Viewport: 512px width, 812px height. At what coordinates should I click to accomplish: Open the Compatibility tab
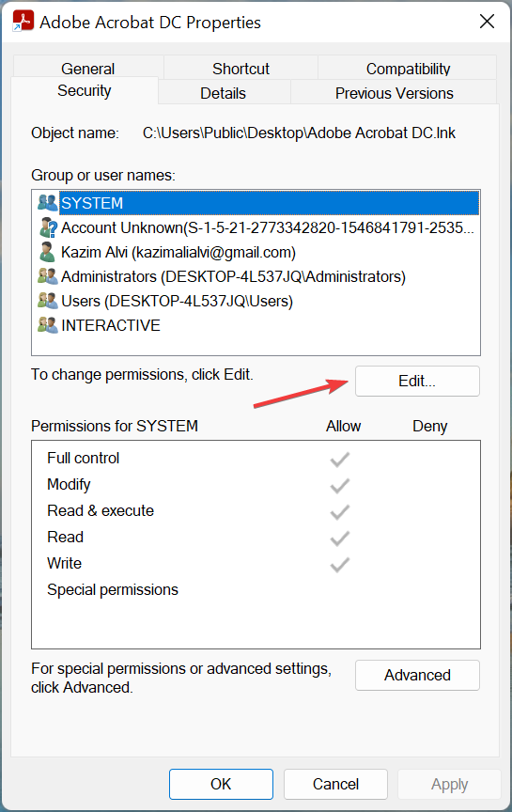coord(408,69)
